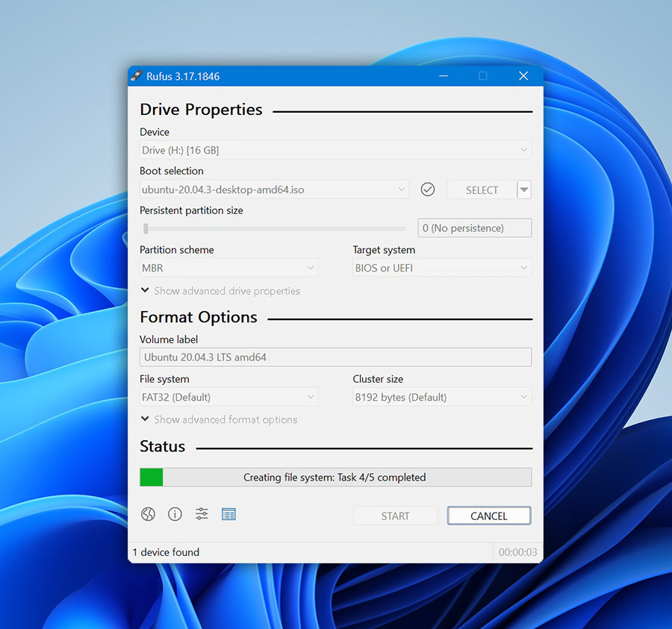Edit the Volume label text field
672x629 pixels.
(335, 357)
